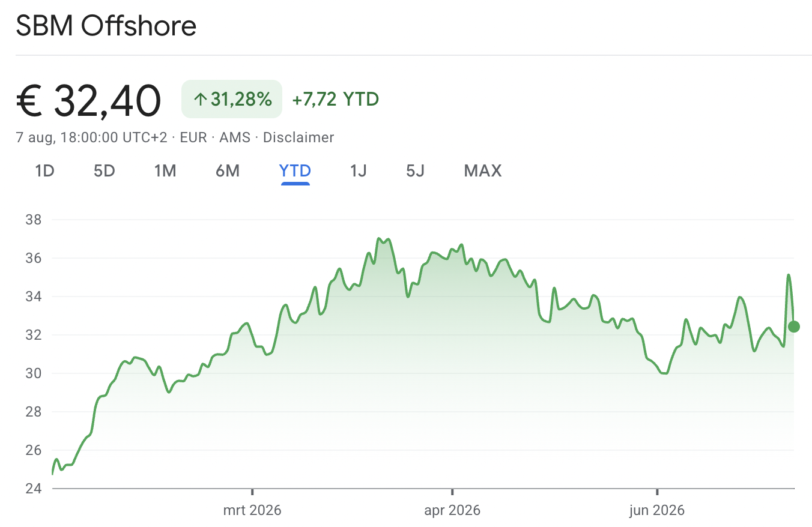Click the mrt 2026 axis label
Screen dimensions: 812x527
click(x=252, y=511)
